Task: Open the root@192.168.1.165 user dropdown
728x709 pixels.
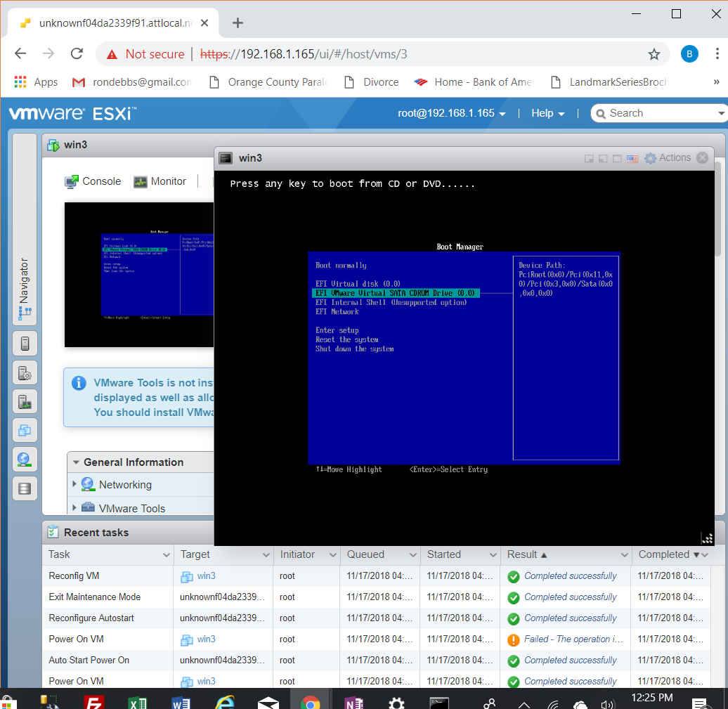Action: tap(451, 113)
